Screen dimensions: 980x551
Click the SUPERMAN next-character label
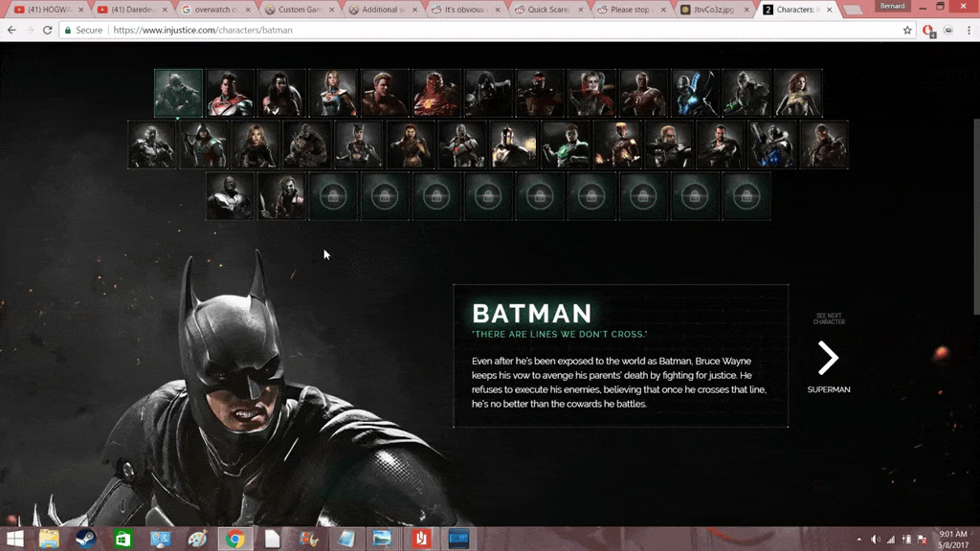tap(828, 390)
